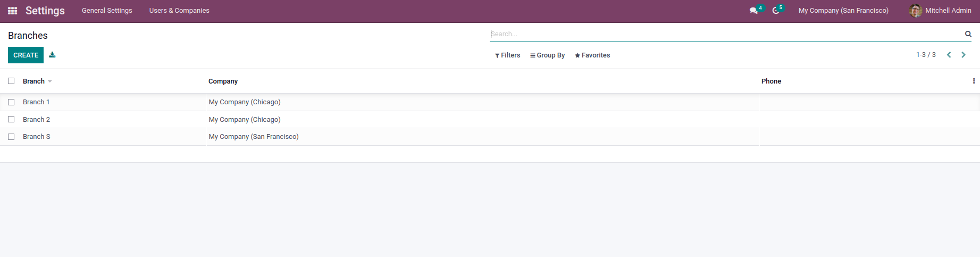Open the Favorites dropdown

[592, 55]
